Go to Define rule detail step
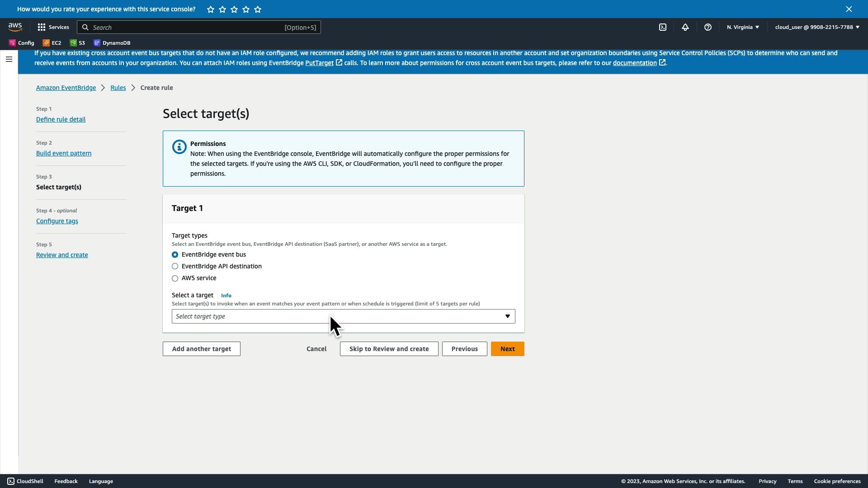Image resolution: width=868 pixels, height=488 pixels. point(61,119)
